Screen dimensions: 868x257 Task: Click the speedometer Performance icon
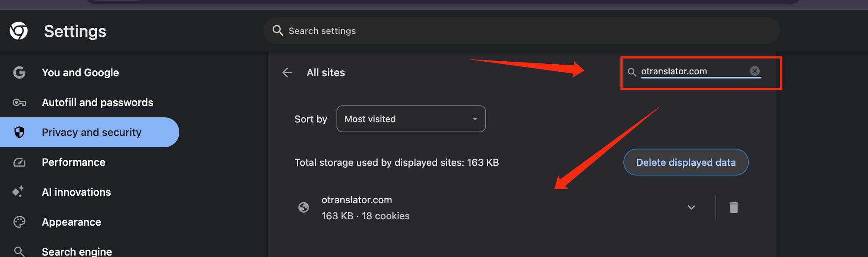point(19,162)
